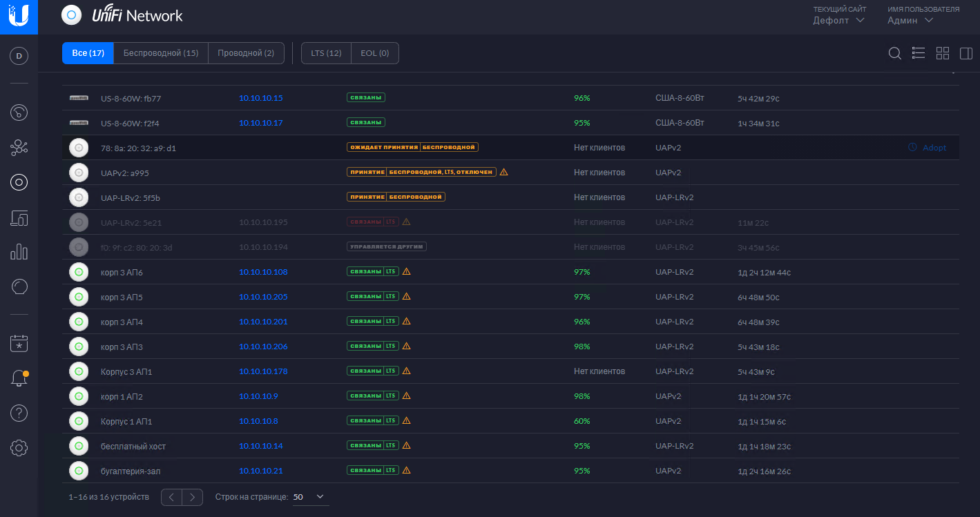Open IP link 10.10.10.14

click(x=261, y=446)
